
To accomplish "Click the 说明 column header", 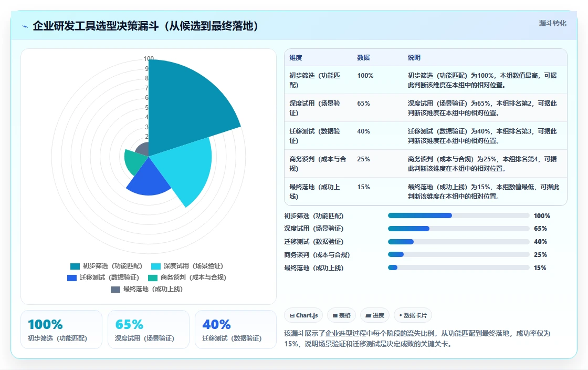I will [x=414, y=58].
